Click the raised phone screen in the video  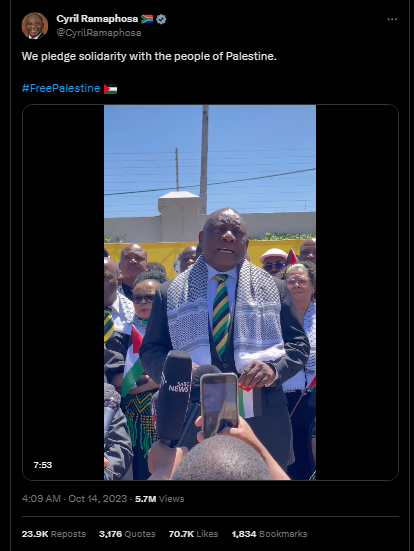coord(219,404)
